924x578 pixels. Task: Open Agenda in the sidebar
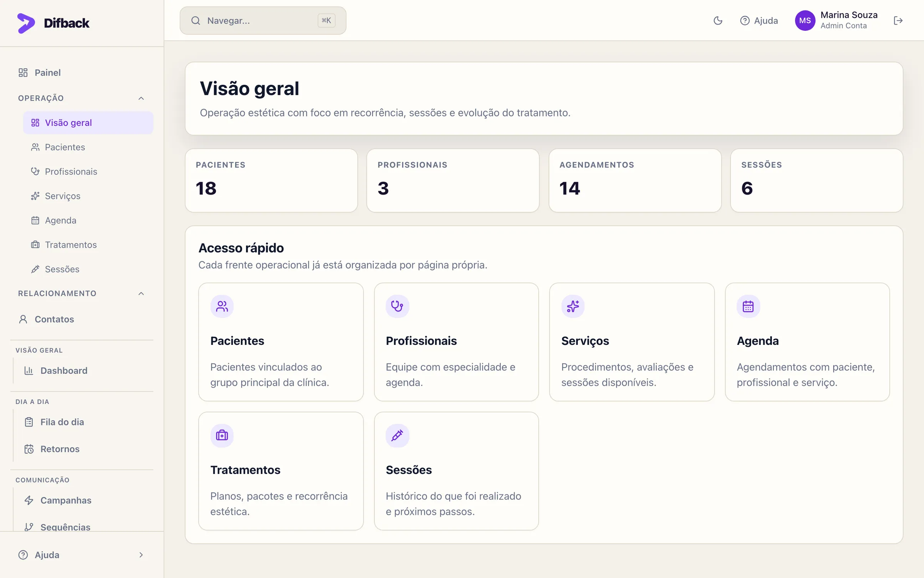[x=88, y=220]
